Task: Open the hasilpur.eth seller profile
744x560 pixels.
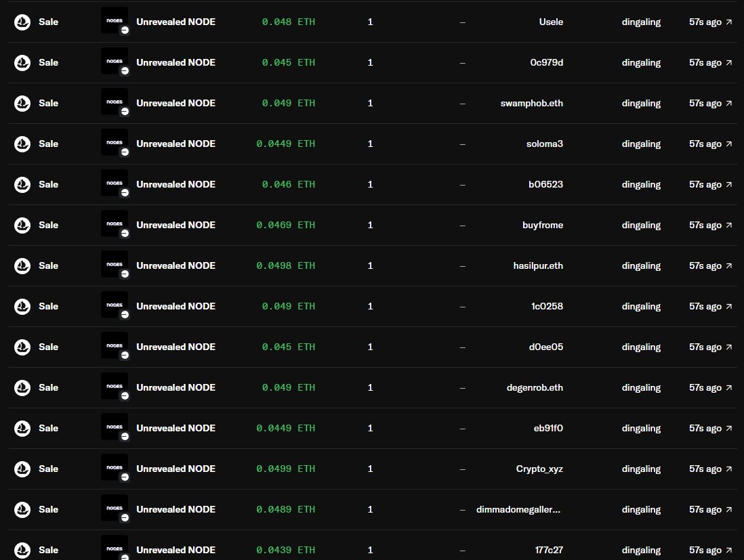Action: 538,266
